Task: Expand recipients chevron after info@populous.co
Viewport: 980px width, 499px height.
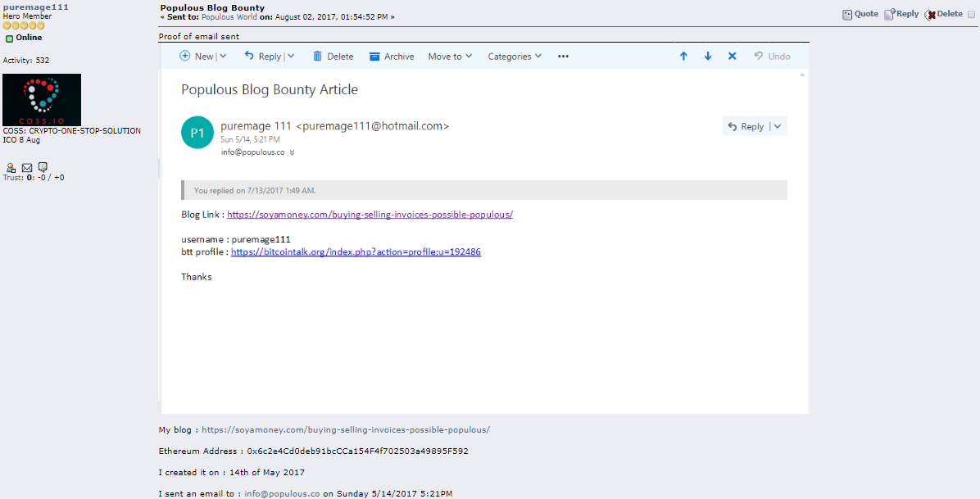Action: (x=292, y=152)
